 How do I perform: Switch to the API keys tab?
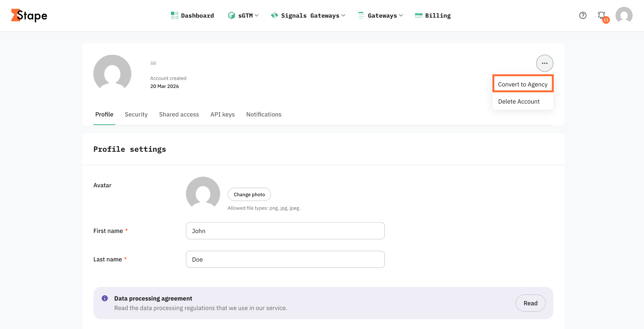pos(223,115)
